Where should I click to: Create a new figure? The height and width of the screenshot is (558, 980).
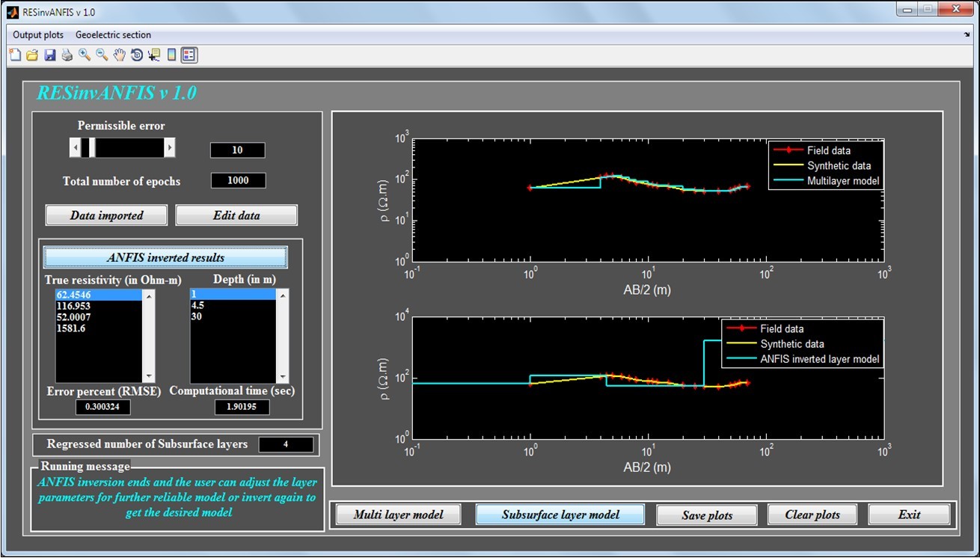[x=13, y=55]
